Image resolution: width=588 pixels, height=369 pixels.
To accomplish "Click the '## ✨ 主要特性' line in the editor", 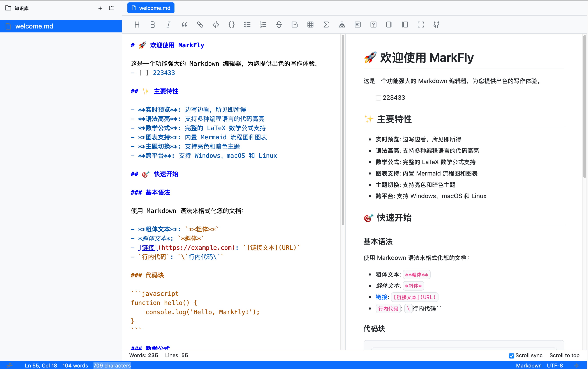I will [x=155, y=91].
